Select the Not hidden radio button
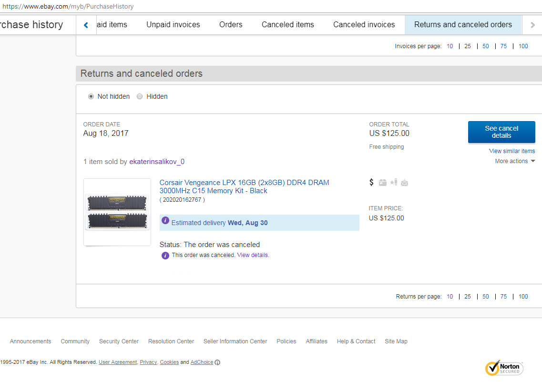The height and width of the screenshot is (392, 542). click(x=91, y=96)
